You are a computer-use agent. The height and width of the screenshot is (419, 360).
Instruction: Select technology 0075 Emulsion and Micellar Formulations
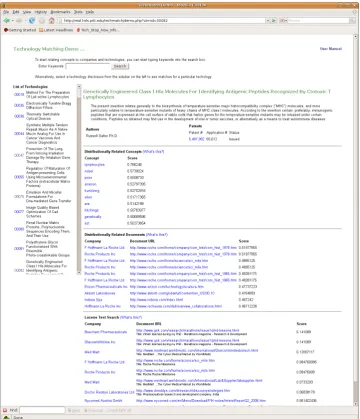pos(19,197)
